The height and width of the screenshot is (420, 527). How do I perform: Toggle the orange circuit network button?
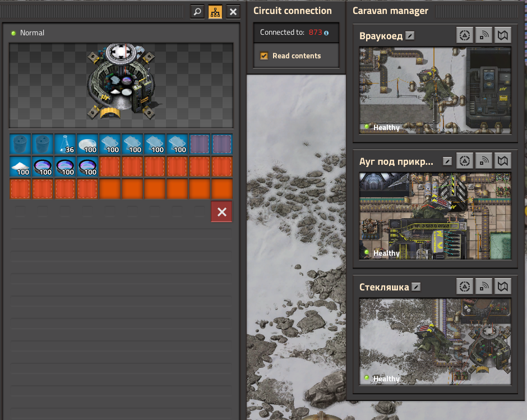pyautogui.click(x=215, y=12)
